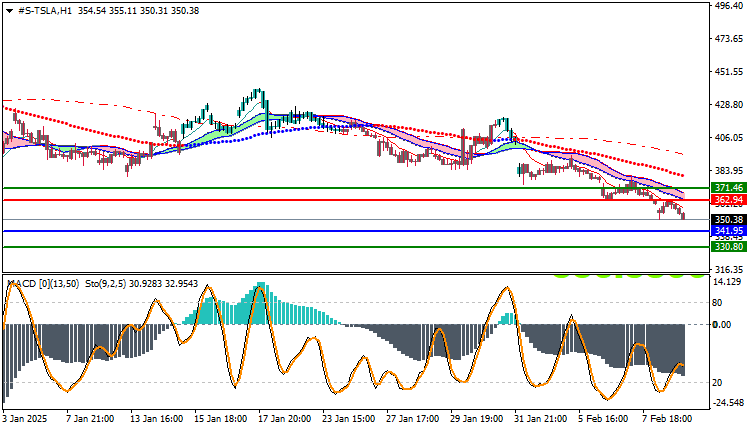The width and height of the screenshot is (750, 430).
Task: Click the black 350.38 current price label
Action: coord(728,220)
